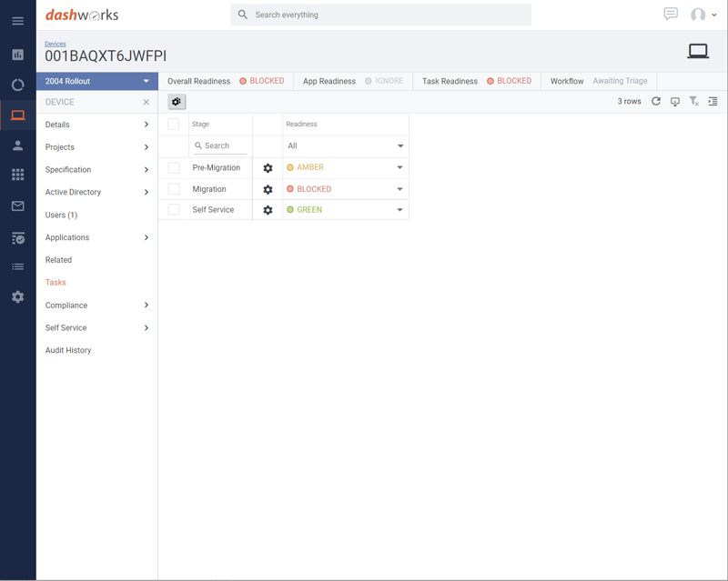Open the Audit History menu item
728x581 pixels.
click(x=68, y=350)
